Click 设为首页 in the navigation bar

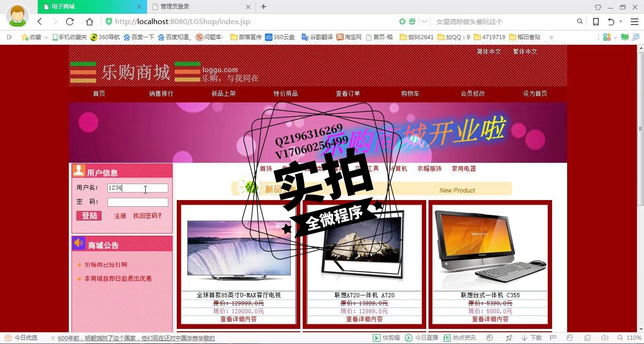point(535,93)
